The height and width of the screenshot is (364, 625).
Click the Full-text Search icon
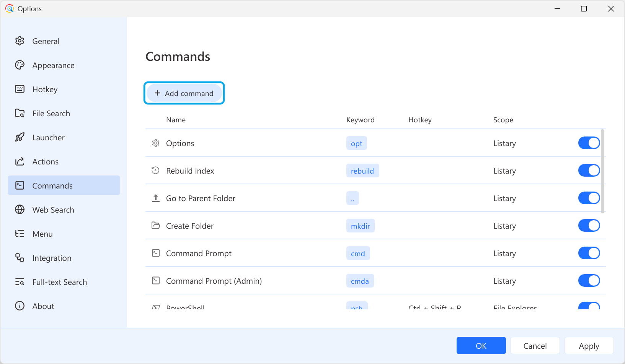point(20,282)
